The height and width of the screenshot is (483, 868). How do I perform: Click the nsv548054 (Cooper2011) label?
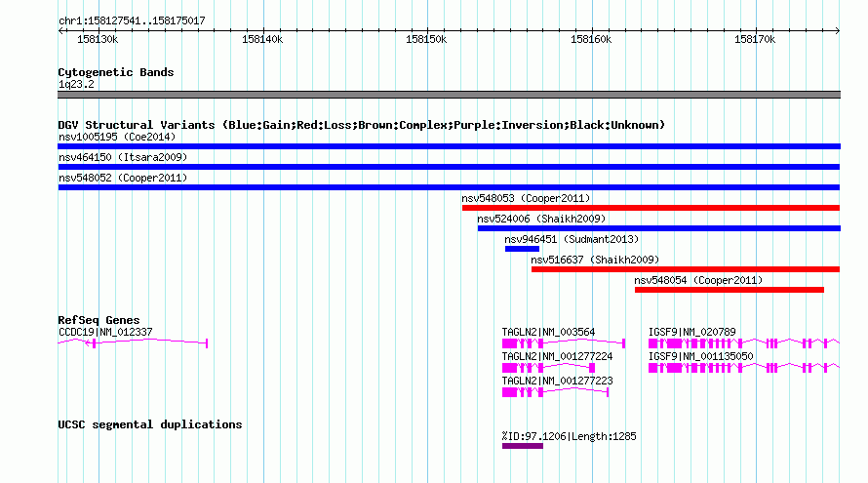pos(698,280)
